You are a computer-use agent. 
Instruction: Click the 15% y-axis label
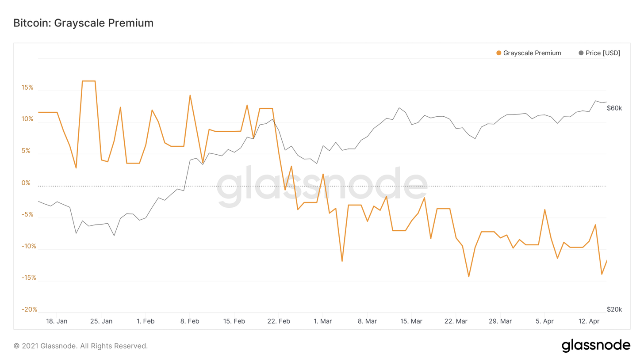(27, 88)
